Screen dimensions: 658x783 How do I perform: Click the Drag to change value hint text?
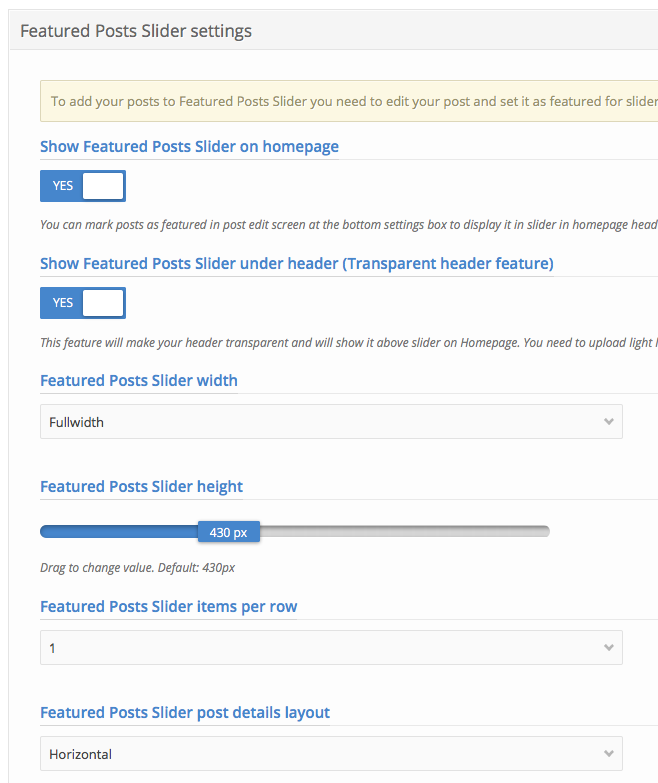pos(137,568)
